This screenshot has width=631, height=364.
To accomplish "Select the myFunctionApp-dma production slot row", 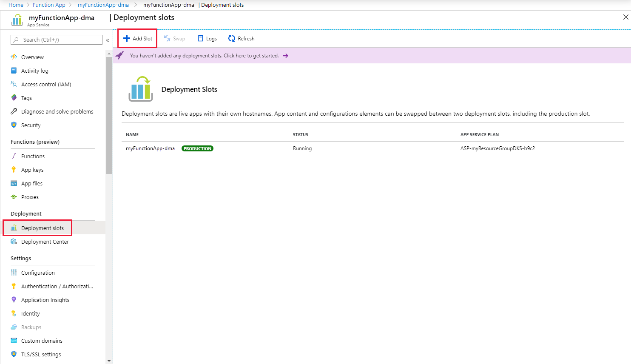I will 151,148.
